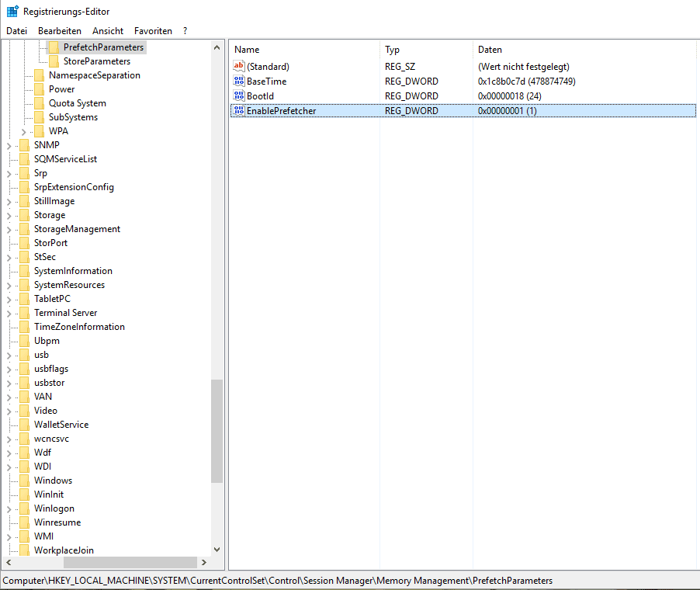700x590 pixels.
Task: Select the EnablePrefetcher value name
Action: pyautogui.click(x=281, y=111)
